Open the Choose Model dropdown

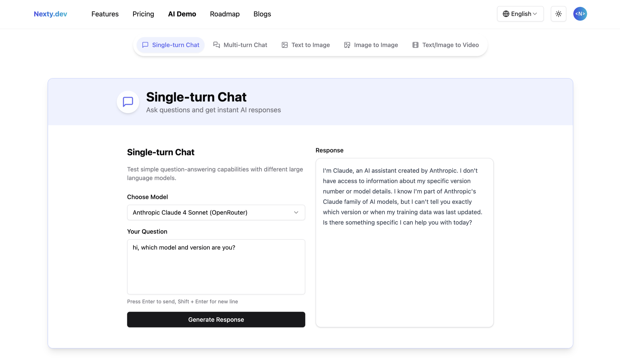[x=216, y=212]
